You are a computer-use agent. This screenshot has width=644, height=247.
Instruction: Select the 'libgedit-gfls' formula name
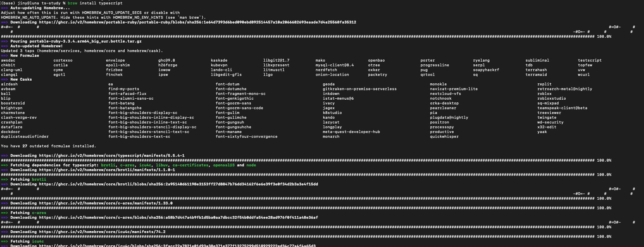pyautogui.click(x=226, y=75)
